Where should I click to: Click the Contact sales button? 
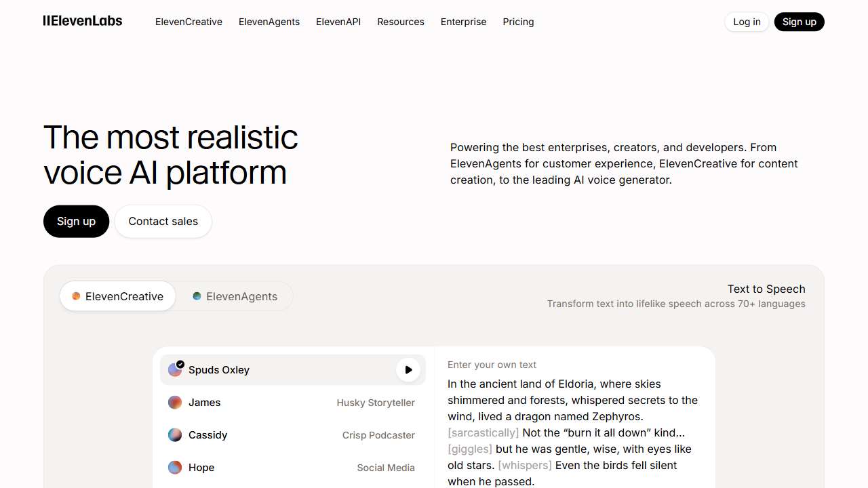pyautogui.click(x=163, y=222)
